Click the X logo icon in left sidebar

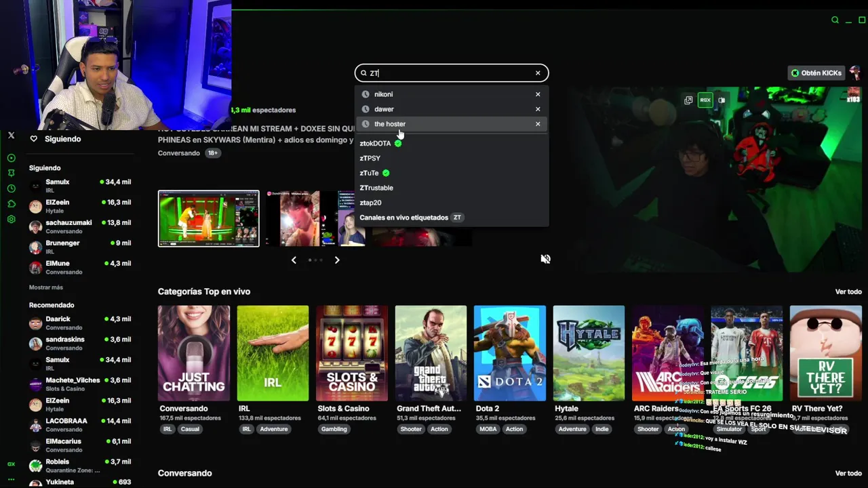click(x=11, y=136)
